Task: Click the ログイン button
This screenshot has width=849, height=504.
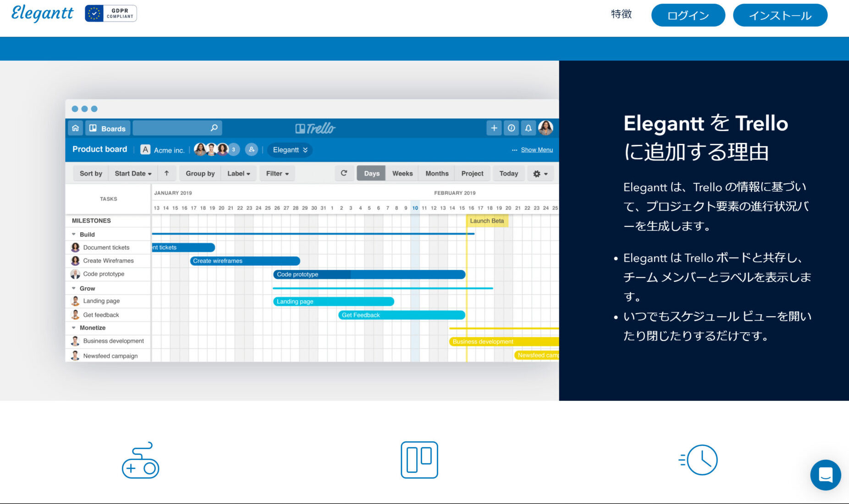Action: (688, 15)
